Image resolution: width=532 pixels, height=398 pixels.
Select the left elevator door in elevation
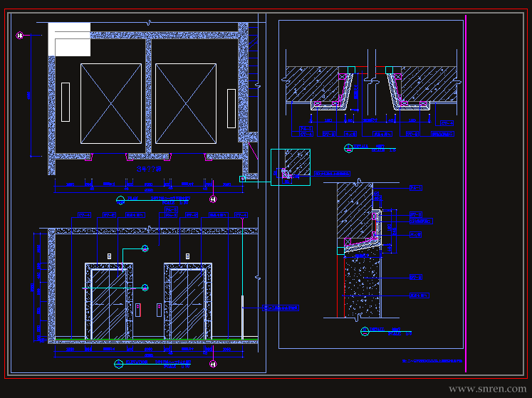click(109, 304)
